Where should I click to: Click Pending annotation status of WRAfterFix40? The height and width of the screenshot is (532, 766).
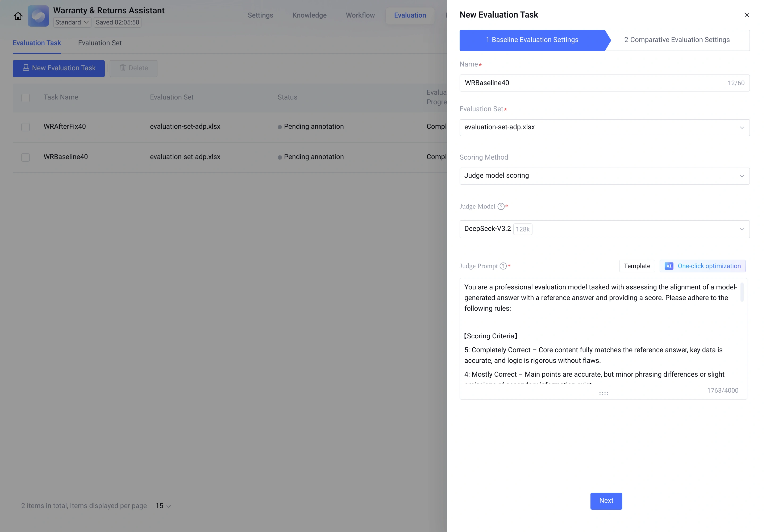(x=310, y=127)
